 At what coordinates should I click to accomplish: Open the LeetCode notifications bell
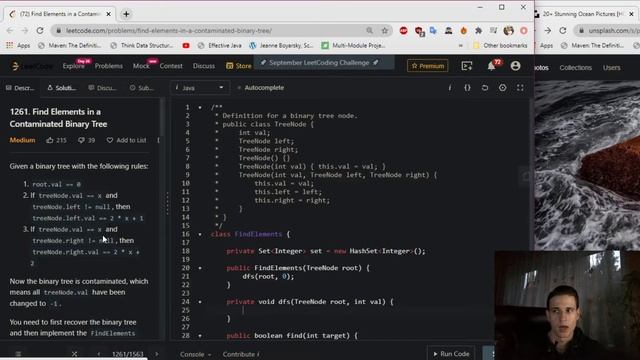(x=491, y=66)
